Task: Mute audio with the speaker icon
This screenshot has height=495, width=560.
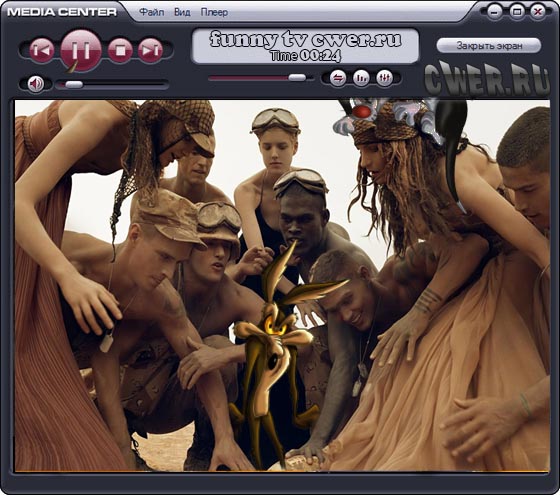Action: pos(36,84)
